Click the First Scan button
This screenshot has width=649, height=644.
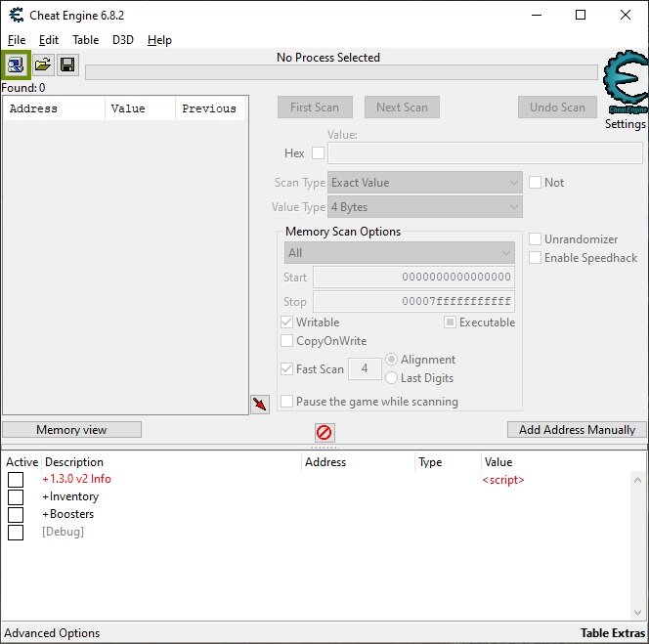(x=315, y=107)
